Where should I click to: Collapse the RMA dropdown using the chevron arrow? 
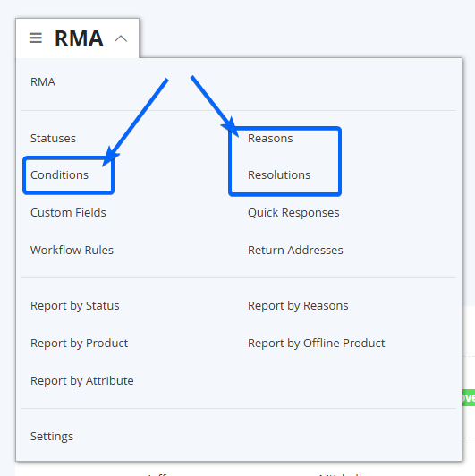click(121, 38)
